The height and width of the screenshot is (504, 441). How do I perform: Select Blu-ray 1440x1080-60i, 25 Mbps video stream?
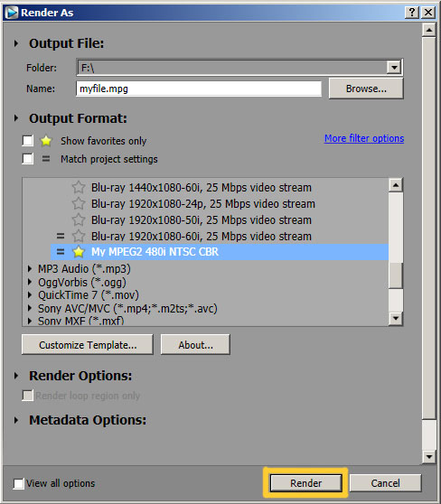click(x=201, y=187)
